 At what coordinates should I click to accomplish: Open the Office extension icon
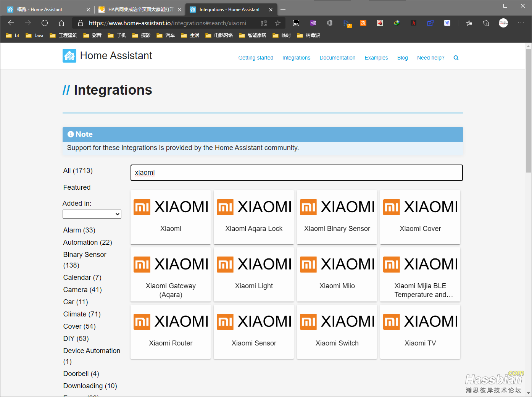pos(330,23)
